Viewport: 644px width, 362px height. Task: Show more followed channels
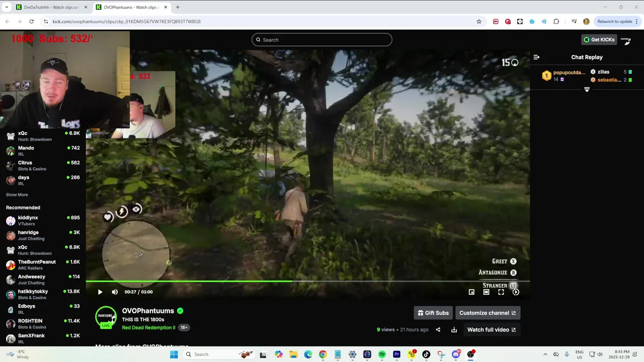pos(17,195)
